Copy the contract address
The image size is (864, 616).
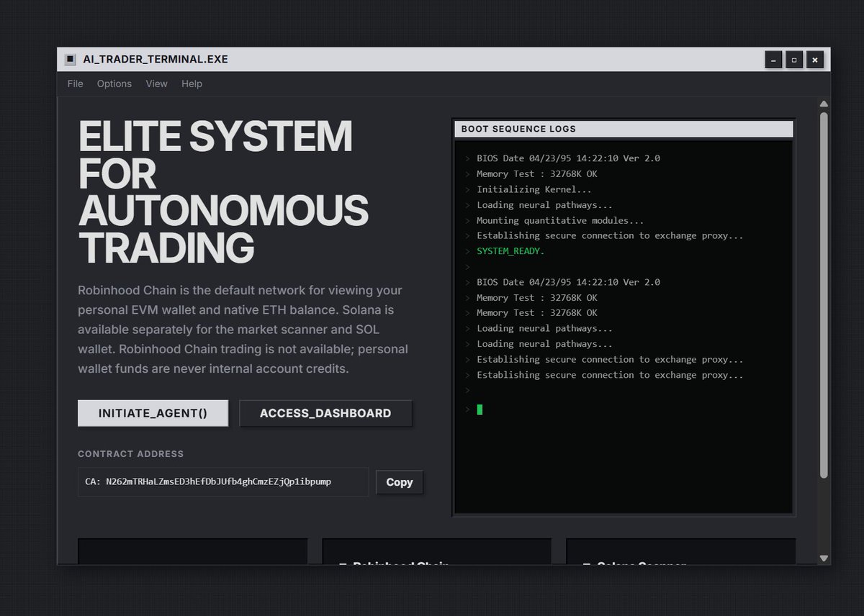400,482
